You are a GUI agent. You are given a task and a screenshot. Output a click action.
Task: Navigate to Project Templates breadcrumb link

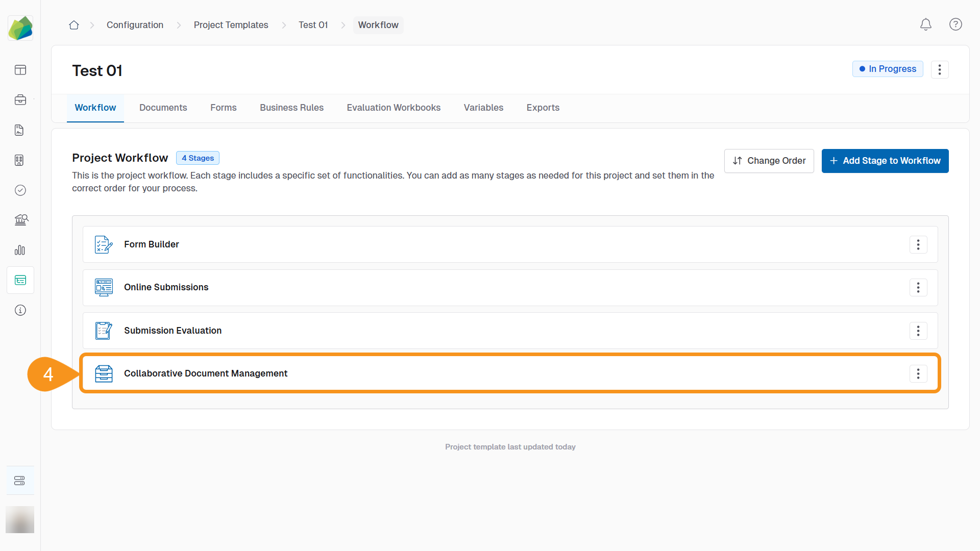(231, 24)
